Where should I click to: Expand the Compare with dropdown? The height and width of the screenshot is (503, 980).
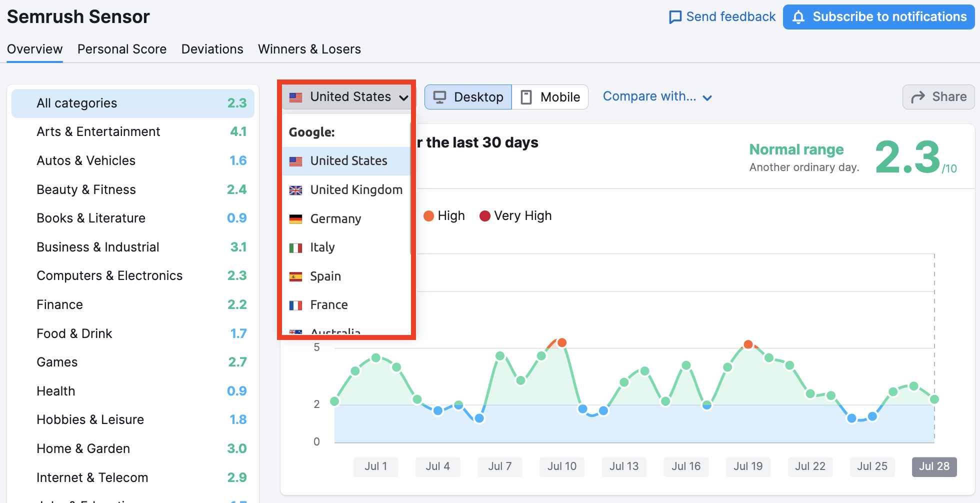tap(657, 96)
